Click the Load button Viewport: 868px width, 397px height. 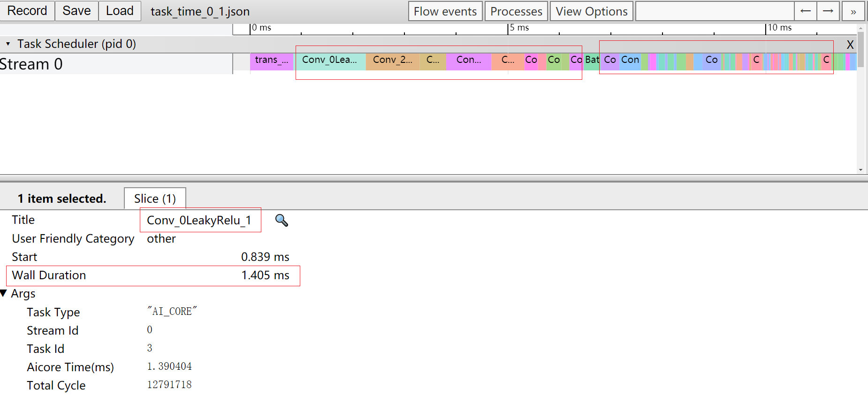tap(120, 11)
